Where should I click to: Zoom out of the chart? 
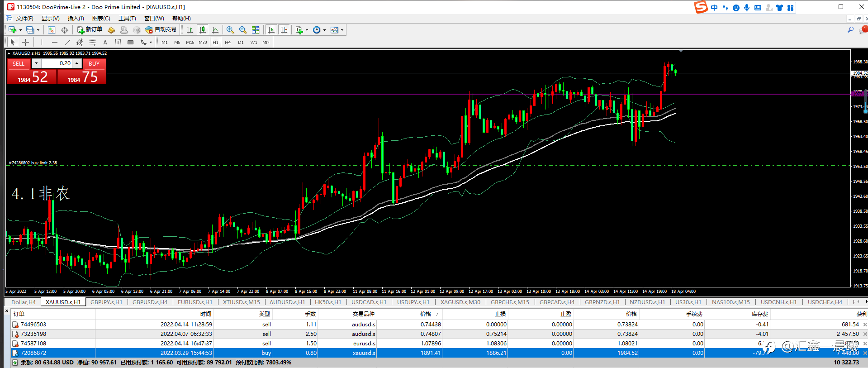click(243, 30)
